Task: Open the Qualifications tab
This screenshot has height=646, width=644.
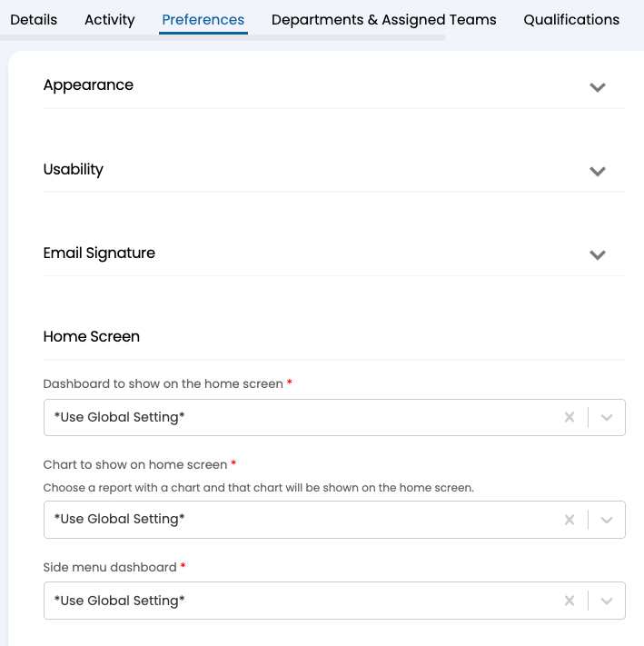Action: coord(571,19)
